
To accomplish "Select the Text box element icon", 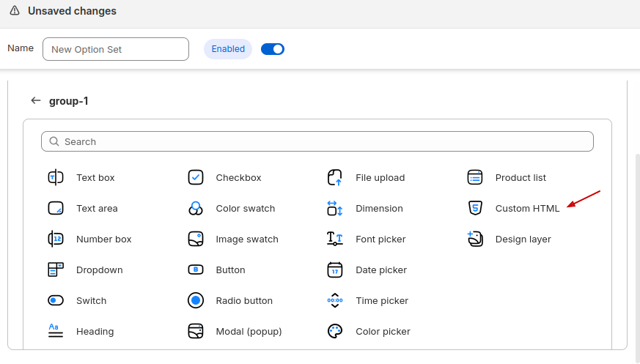I will click(56, 177).
